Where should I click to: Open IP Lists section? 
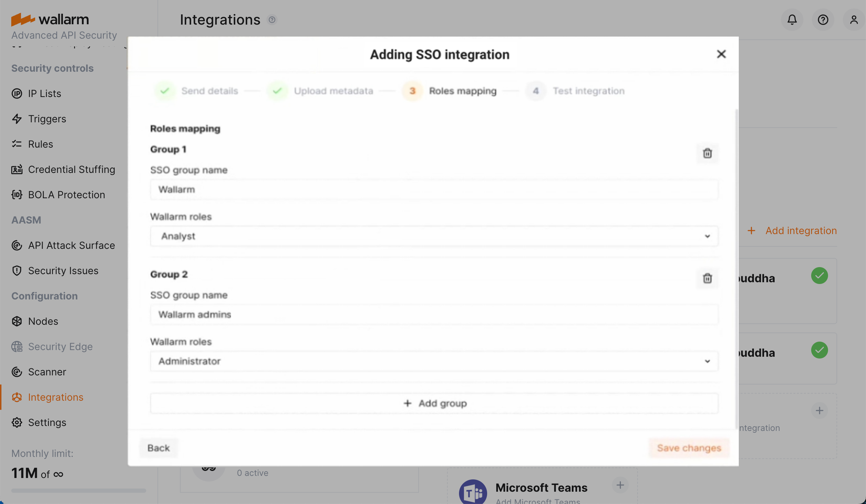(x=44, y=93)
